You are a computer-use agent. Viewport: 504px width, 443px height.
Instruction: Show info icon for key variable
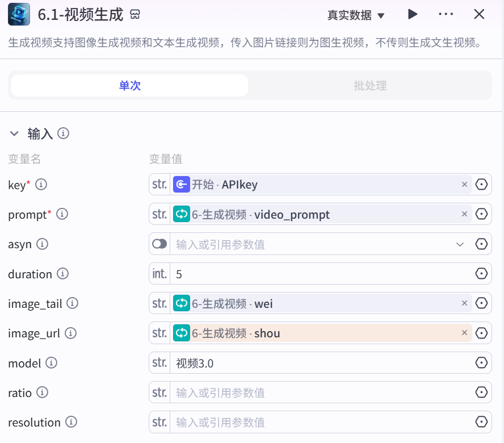41,185
